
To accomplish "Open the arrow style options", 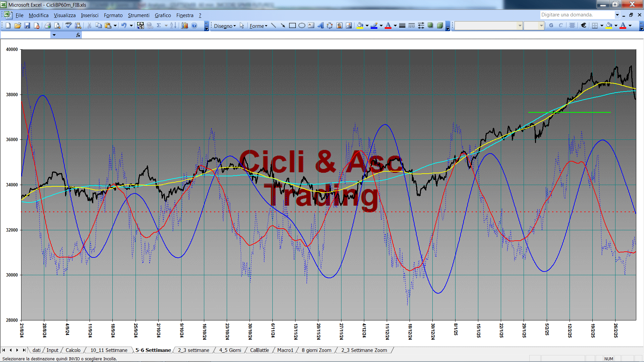I will coord(421,25).
